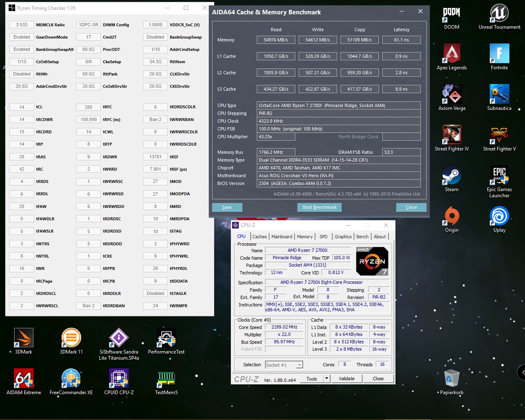Screen dimensions: 525x420
Task: Click the tREF value 13781 field
Action: [x=155, y=157]
